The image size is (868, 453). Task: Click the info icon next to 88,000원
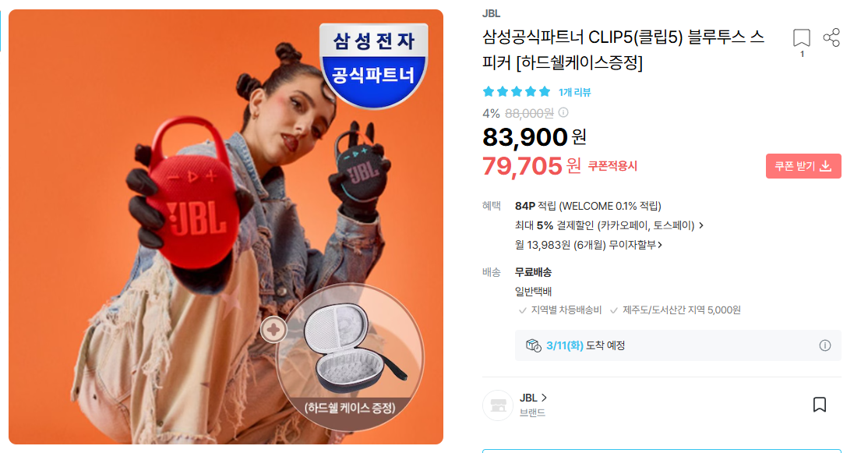[x=563, y=112]
